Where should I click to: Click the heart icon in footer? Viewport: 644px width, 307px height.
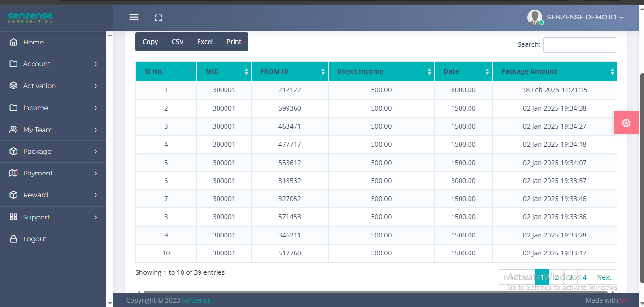point(623,300)
